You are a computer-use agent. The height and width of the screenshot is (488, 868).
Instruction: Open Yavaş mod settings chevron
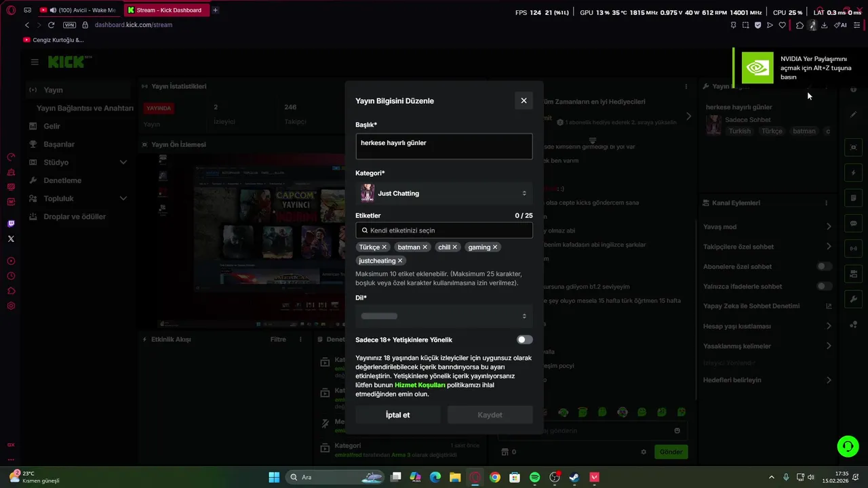[829, 226]
